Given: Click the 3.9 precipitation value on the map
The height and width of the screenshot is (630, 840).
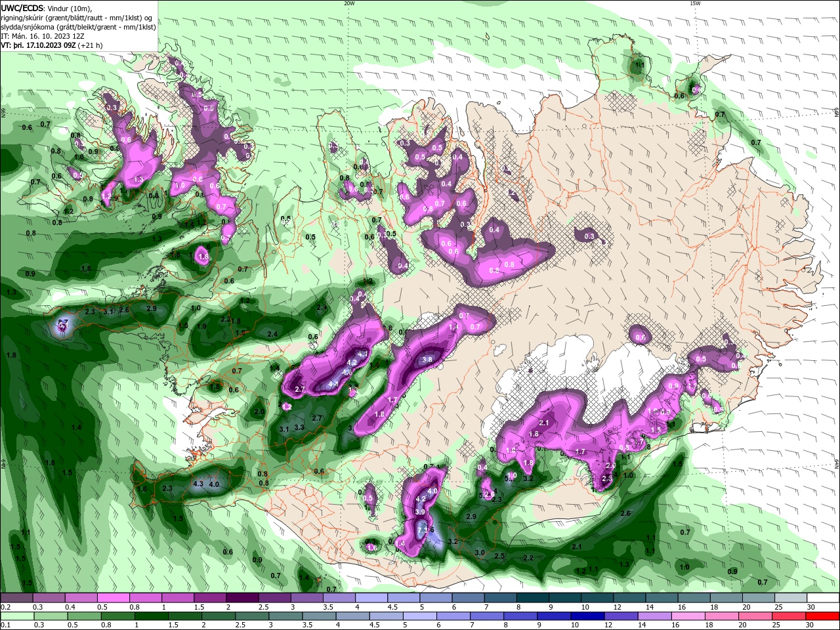Looking at the screenshot, I should pos(421,512).
